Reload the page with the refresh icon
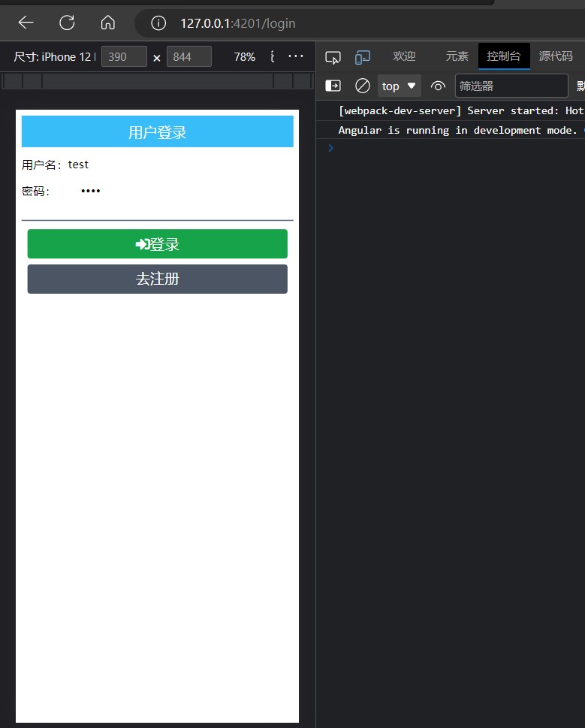The height and width of the screenshot is (728, 585). pyautogui.click(x=67, y=23)
